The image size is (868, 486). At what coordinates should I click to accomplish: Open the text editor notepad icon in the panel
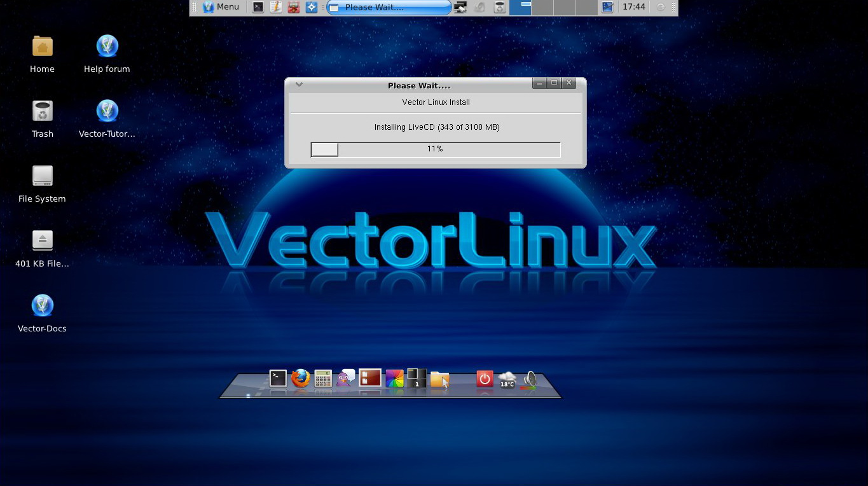[x=275, y=7]
